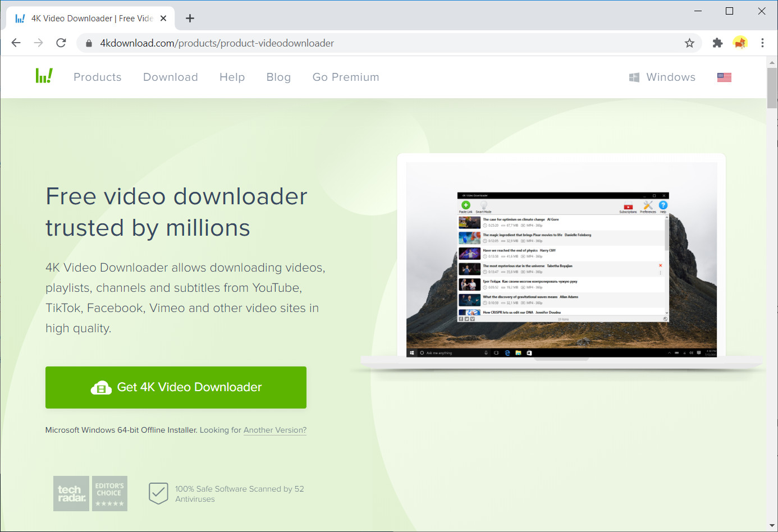Expand the US flag language selector
The image size is (778, 532).
pos(724,77)
